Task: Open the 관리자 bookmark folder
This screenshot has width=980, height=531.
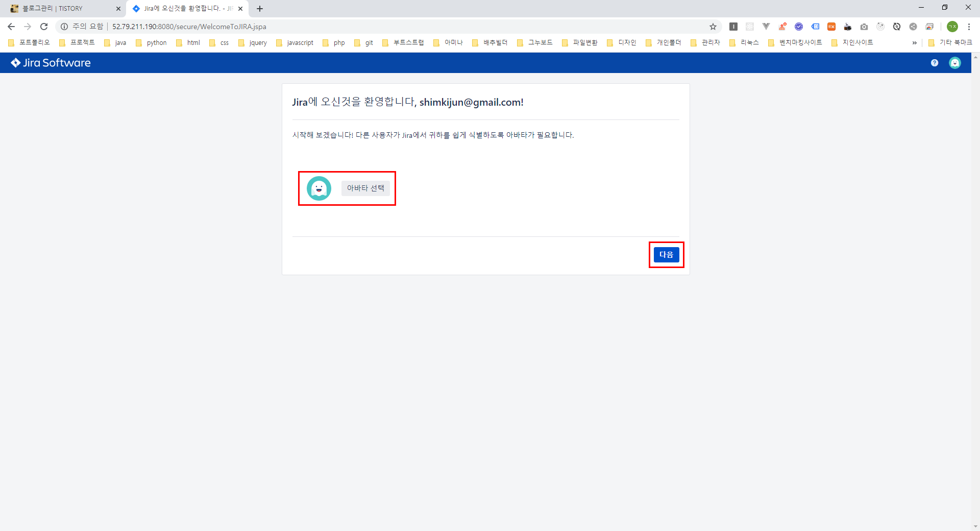Action: (706, 43)
